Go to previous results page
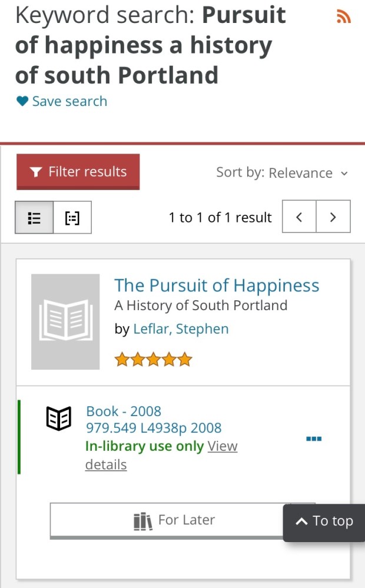 (299, 217)
